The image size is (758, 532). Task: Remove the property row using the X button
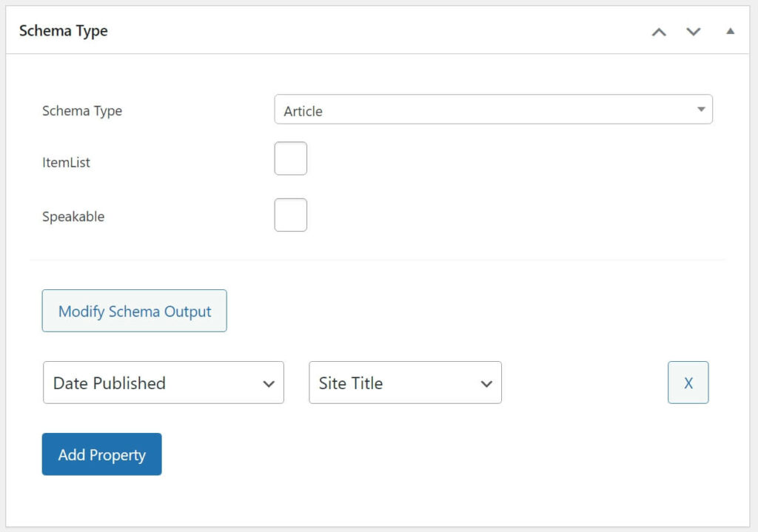click(688, 382)
